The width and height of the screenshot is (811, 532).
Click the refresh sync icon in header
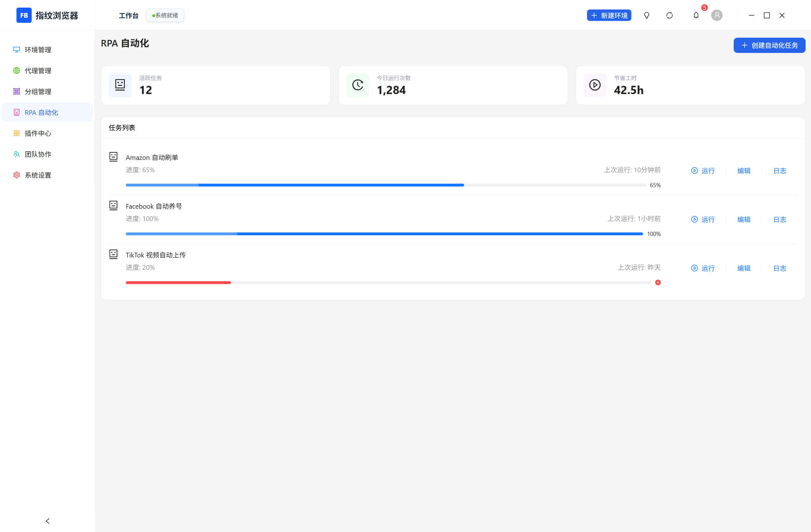[x=669, y=15]
